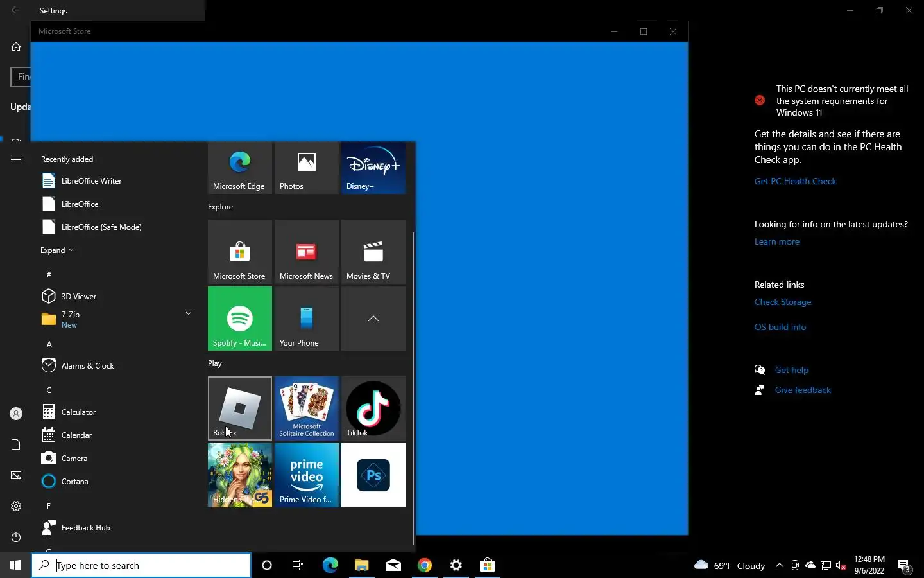924x578 pixels.
Task: Open the notification center icon
Action: [x=904, y=566]
